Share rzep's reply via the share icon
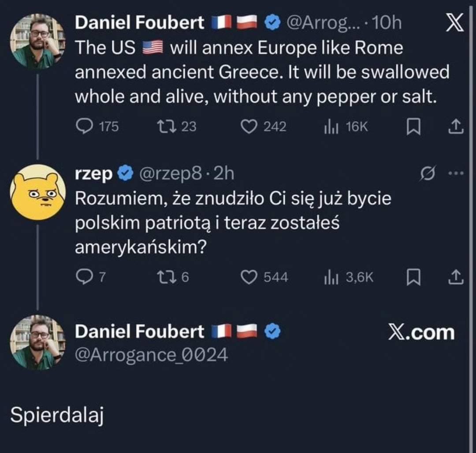This screenshot has height=453, width=476. pos(456,277)
